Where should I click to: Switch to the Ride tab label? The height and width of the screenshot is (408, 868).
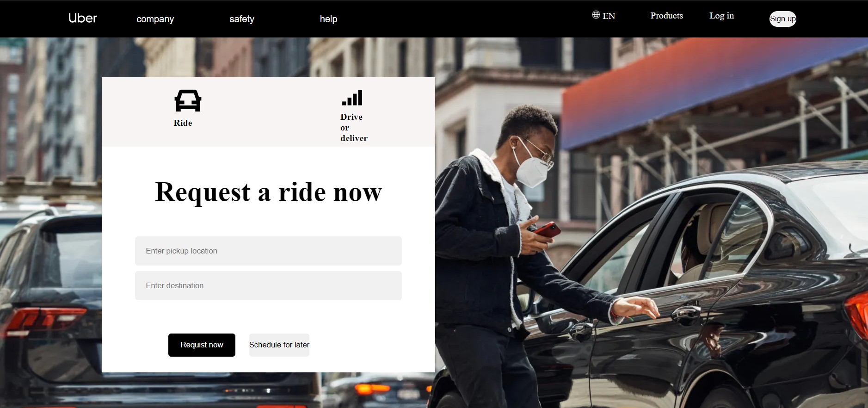coord(183,123)
